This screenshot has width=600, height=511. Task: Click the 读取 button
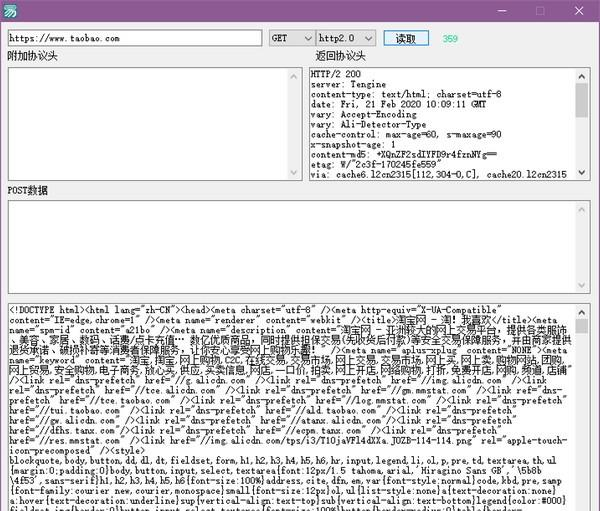coord(406,38)
